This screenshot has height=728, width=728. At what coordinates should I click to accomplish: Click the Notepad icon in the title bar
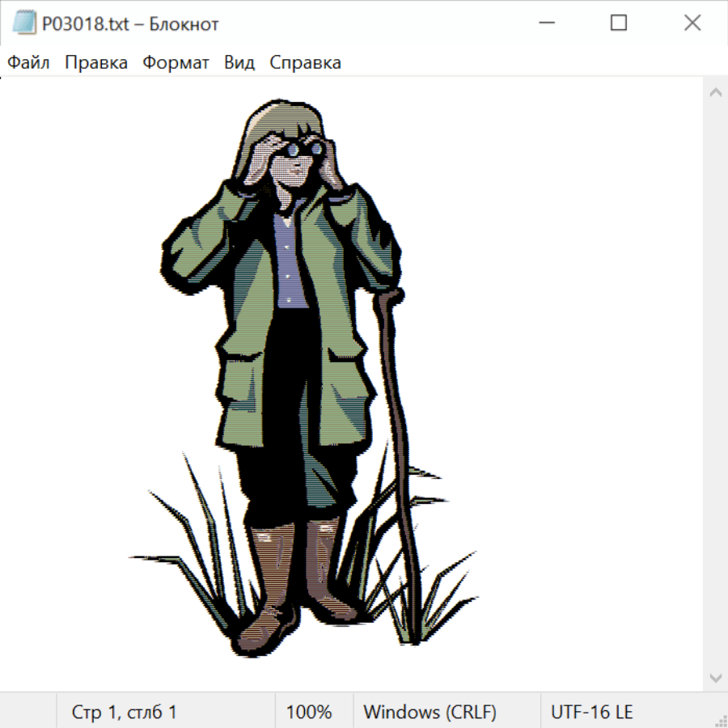24,23
